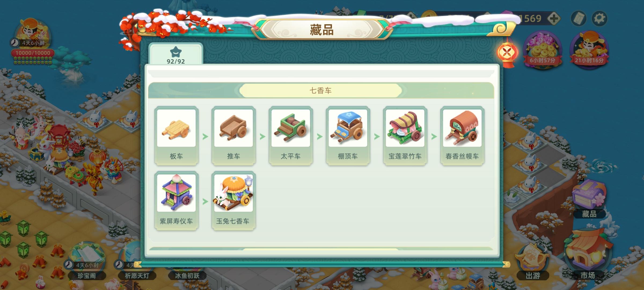The height and width of the screenshot is (290, 644).
Task: Select the 推车 cart item
Action: point(233,136)
